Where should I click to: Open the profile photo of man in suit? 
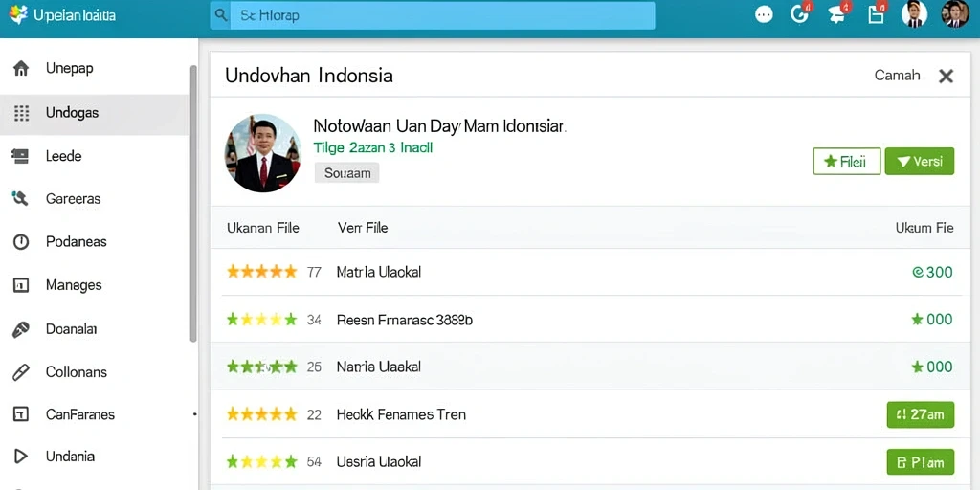[263, 153]
